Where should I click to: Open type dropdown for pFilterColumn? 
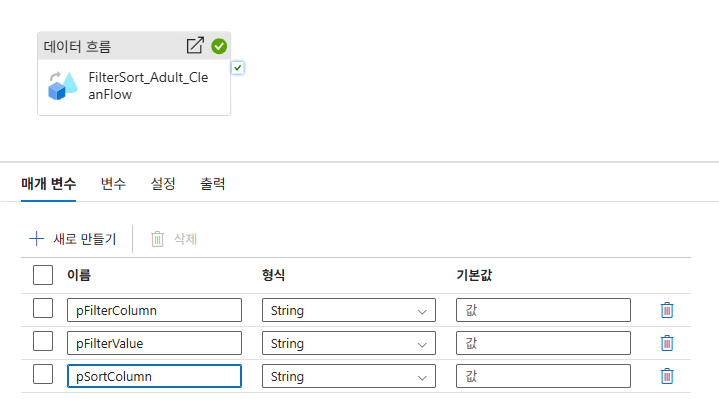[x=348, y=310]
